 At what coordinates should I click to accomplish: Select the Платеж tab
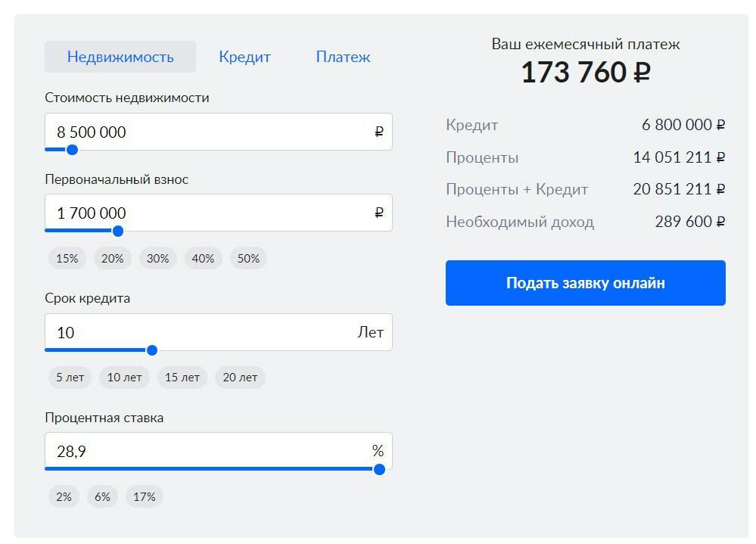(343, 57)
